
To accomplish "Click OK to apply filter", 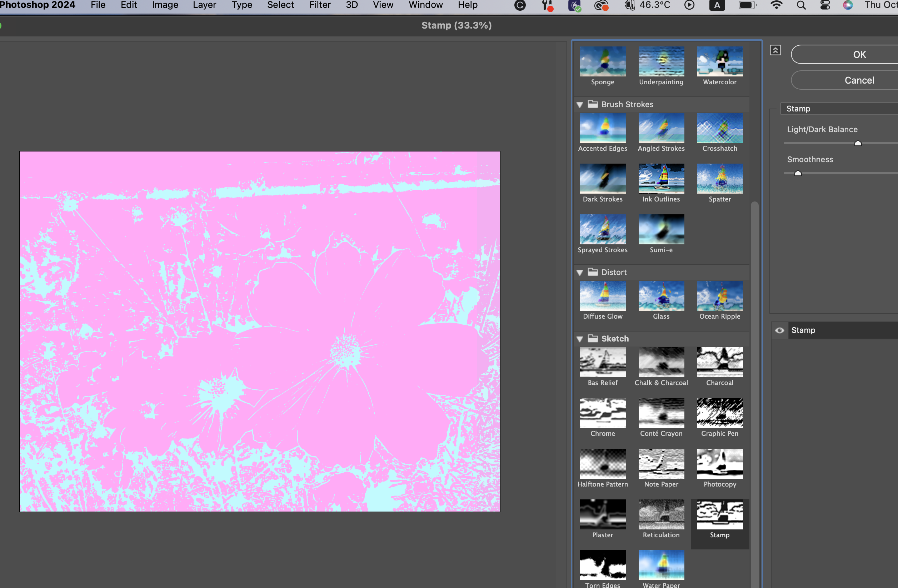I will (x=859, y=55).
